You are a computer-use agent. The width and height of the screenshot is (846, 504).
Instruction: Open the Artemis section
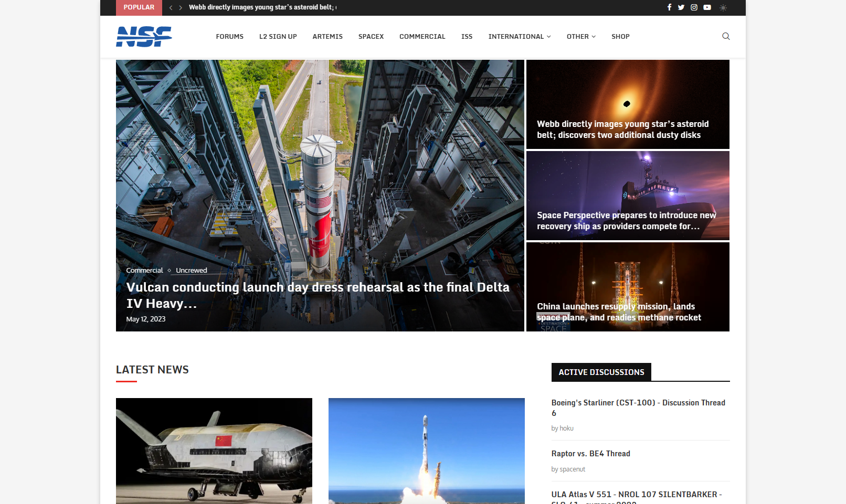click(x=327, y=37)
